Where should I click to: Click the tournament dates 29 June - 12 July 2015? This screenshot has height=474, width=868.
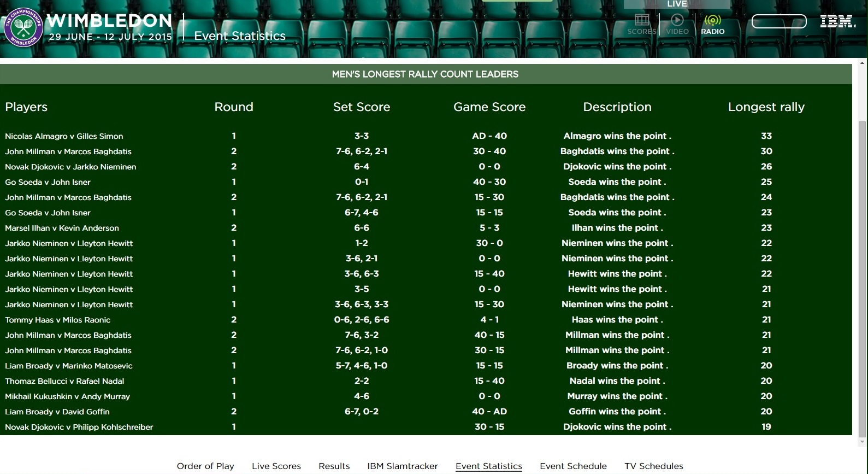coord(110,37)
